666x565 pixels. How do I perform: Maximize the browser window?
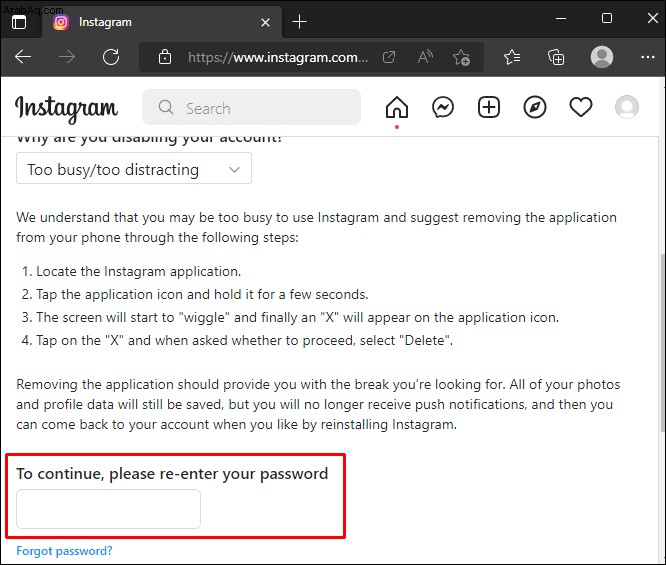pos(607,19)
